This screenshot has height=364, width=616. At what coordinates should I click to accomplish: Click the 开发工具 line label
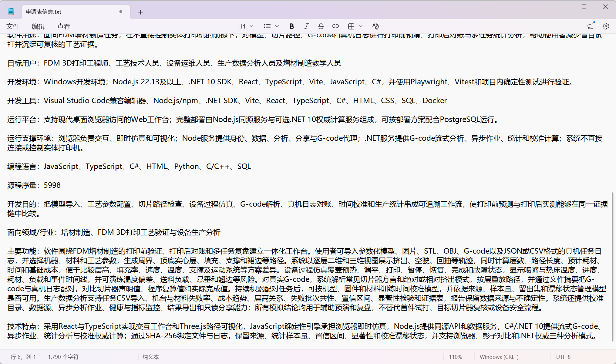coord(22,101)
